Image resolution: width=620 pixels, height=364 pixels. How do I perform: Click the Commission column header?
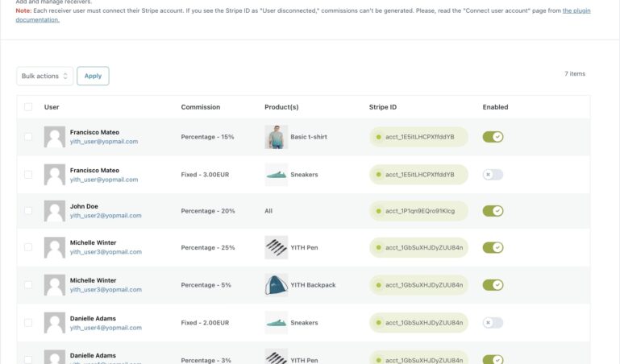[200, 107]
